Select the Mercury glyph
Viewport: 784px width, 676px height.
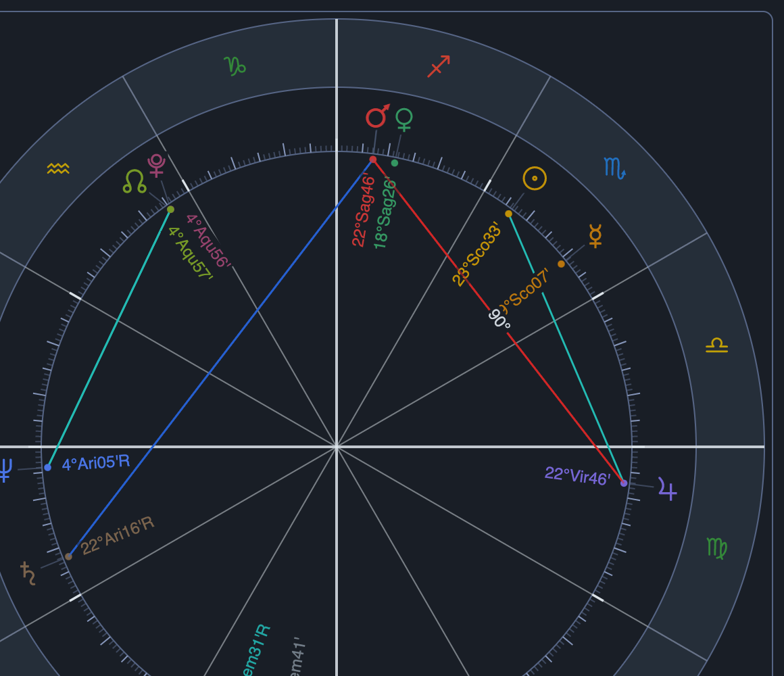pos(595,236)
